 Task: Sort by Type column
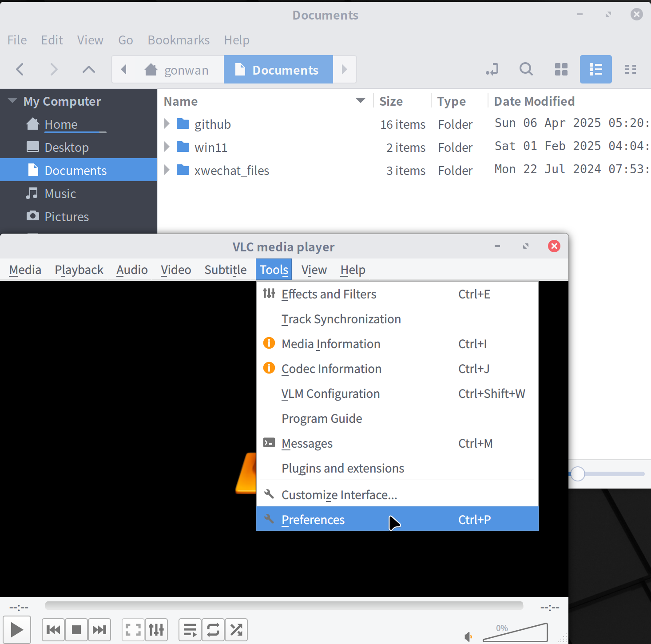[x=460, y=101]
